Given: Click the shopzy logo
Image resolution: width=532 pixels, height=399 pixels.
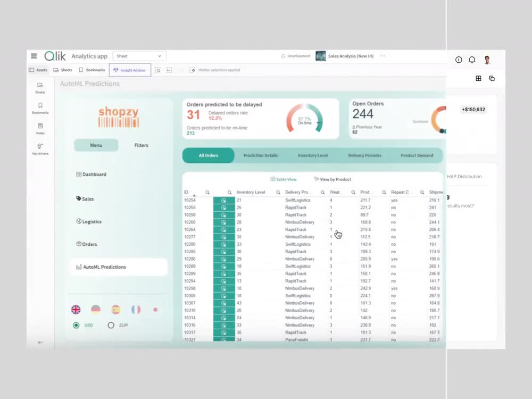Looking at the screenshot, I should 119,117.
